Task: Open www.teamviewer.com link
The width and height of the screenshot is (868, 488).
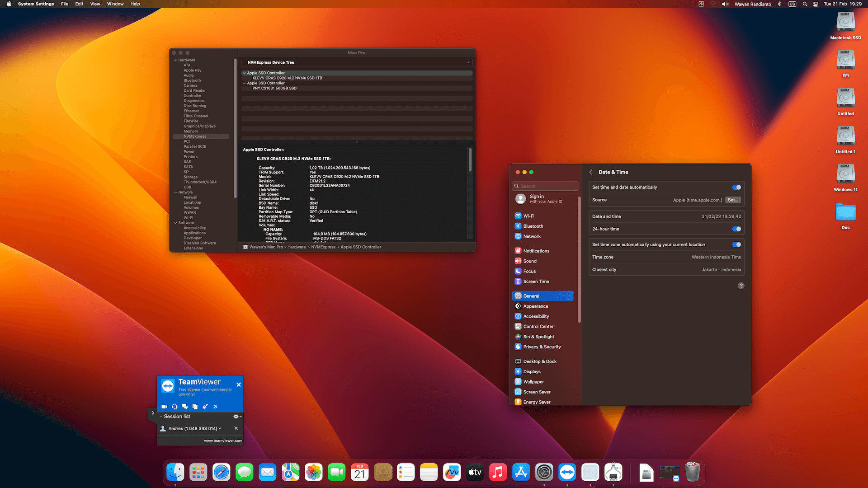Action: click(x=223, y=441)
